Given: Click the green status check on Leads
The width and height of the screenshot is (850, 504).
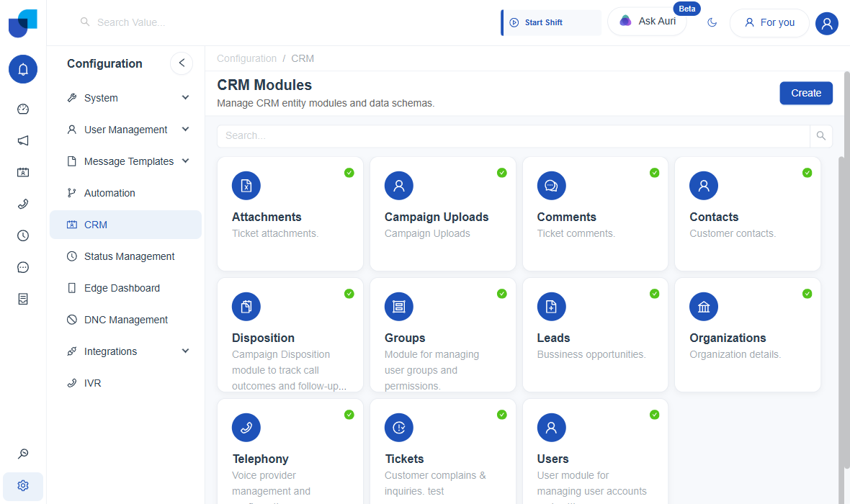Looking at the screenshot, I should tap(654, 294).
